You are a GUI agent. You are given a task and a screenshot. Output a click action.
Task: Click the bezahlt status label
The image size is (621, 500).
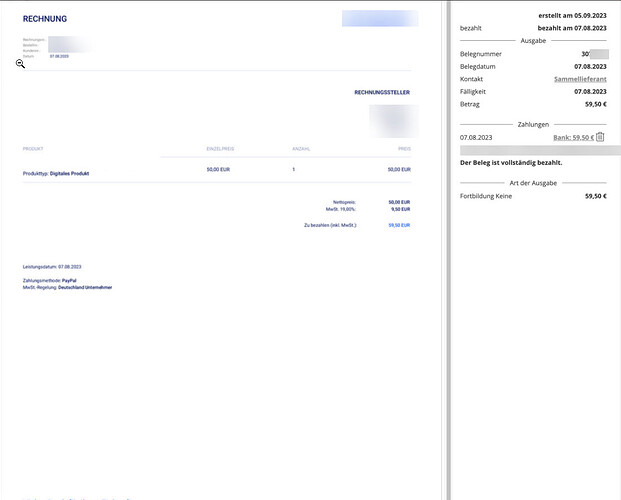pos(471,28)
